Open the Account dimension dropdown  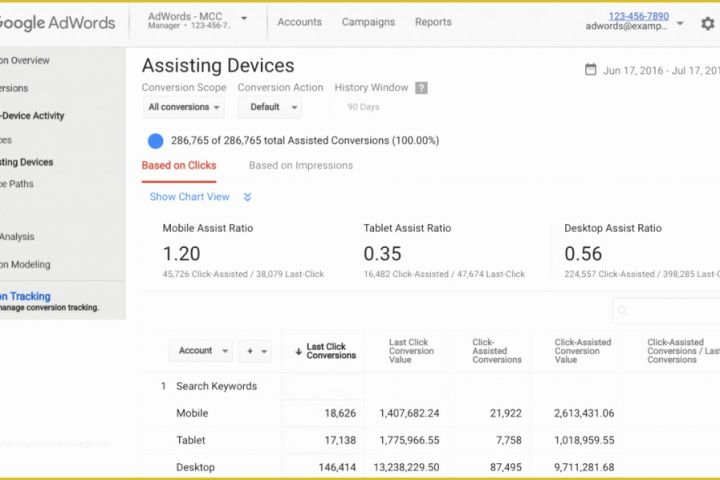pyautogui.click(x=201, y=350)
